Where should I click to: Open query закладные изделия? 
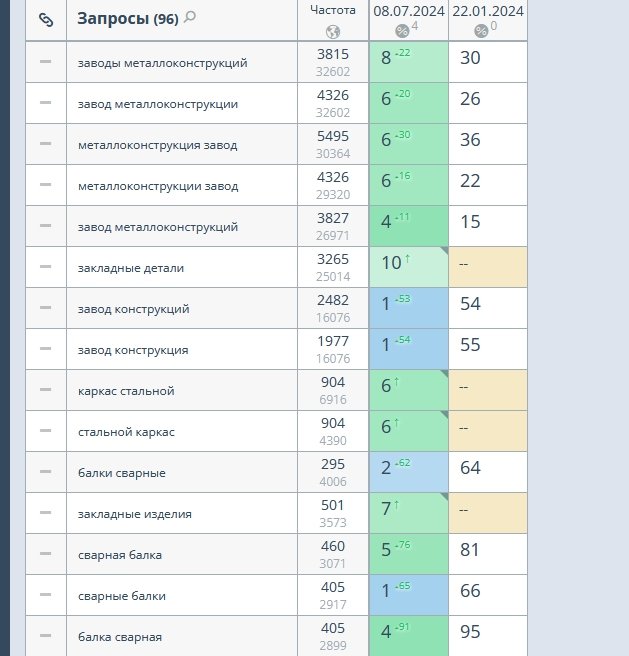pyautogui.click(x=134, y=514)
